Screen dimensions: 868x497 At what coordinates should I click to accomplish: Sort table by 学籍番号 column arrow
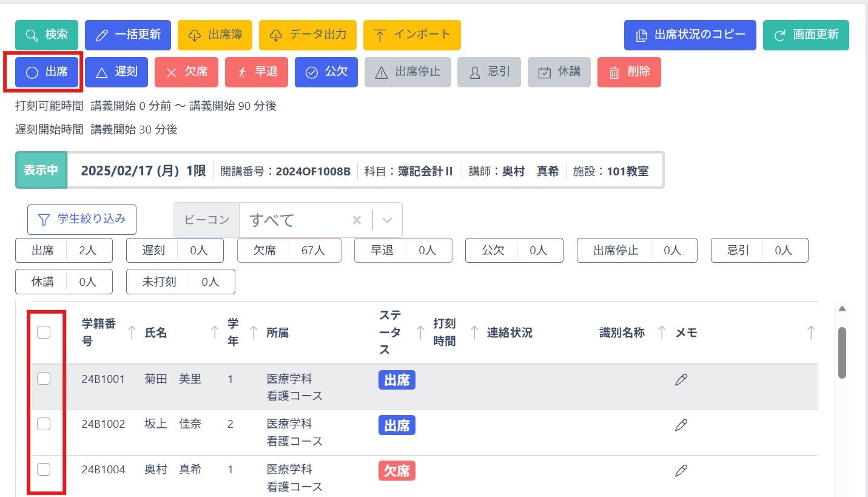(x=132, y=333)
